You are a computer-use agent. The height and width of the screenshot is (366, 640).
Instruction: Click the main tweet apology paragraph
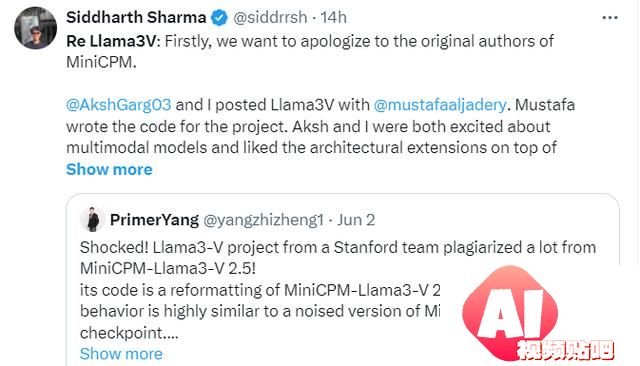310,51
